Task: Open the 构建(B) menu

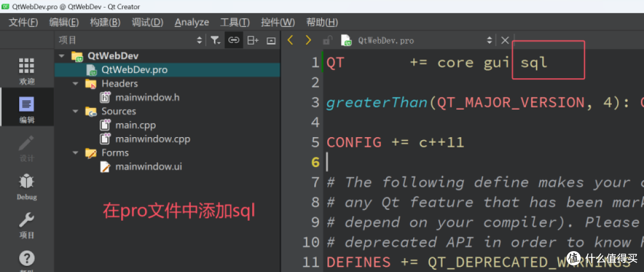Action: (105, 22)
